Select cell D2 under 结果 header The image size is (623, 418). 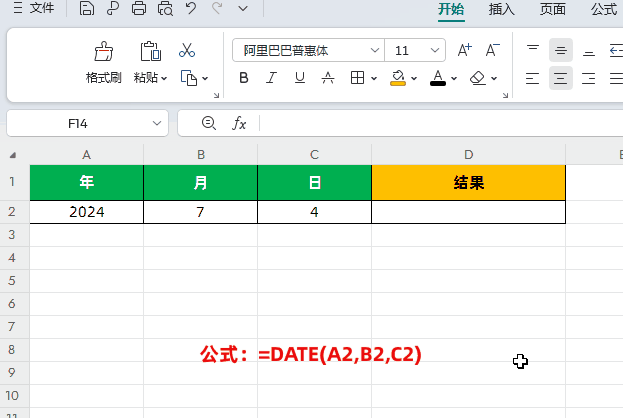[x=468, y=212]
